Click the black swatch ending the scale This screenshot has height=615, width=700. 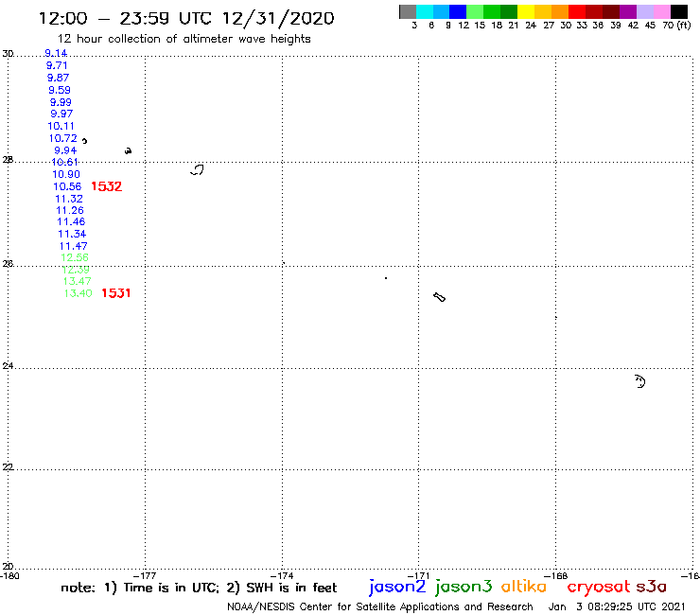[679, 11]
